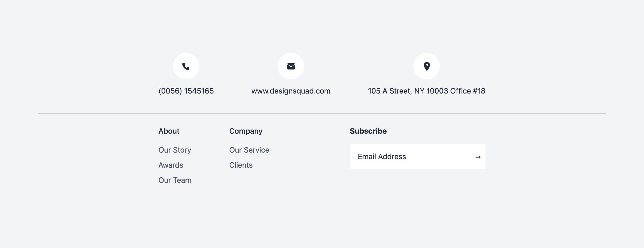
Task: Click the About column heading
Action: 169,131
